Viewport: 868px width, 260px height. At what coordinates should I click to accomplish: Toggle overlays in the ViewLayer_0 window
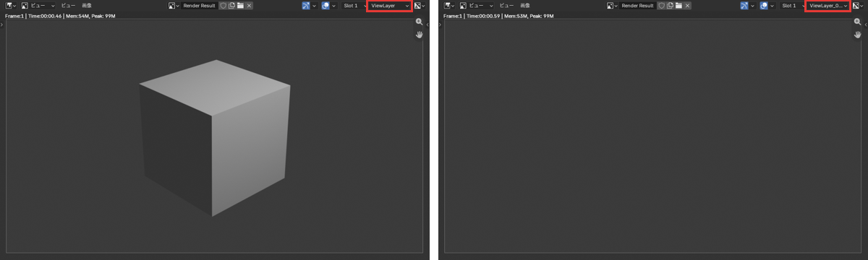[x=765, y=6]
